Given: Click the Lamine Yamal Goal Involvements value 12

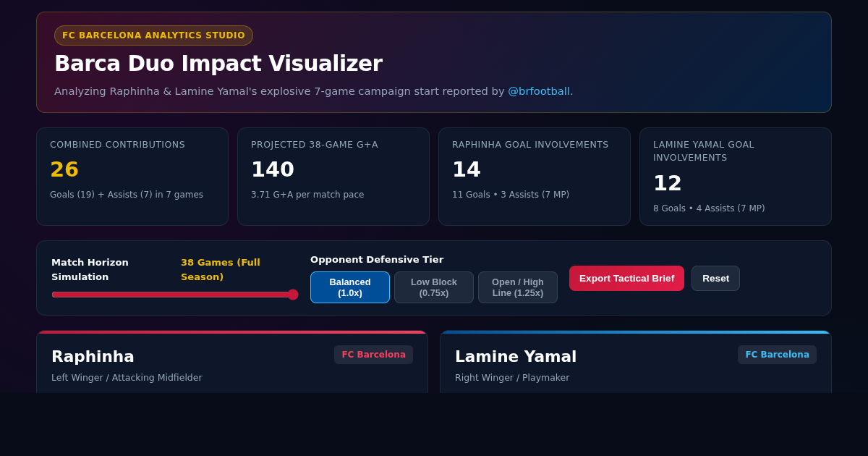Looking at the screenshot, I should [668, 183].
